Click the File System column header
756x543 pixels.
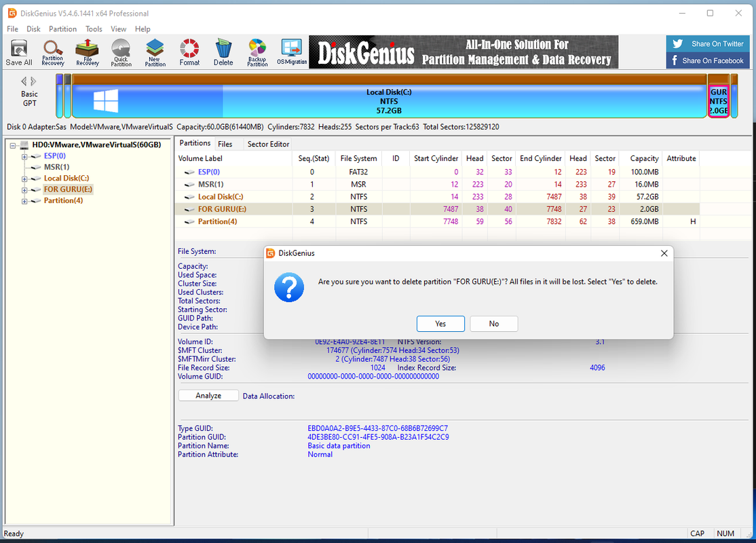point(358,158)
